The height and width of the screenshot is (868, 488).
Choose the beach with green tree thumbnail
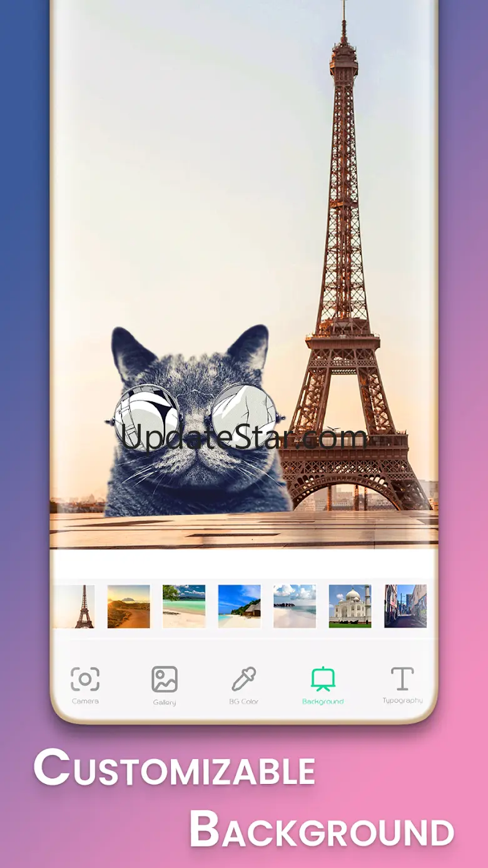184,606
